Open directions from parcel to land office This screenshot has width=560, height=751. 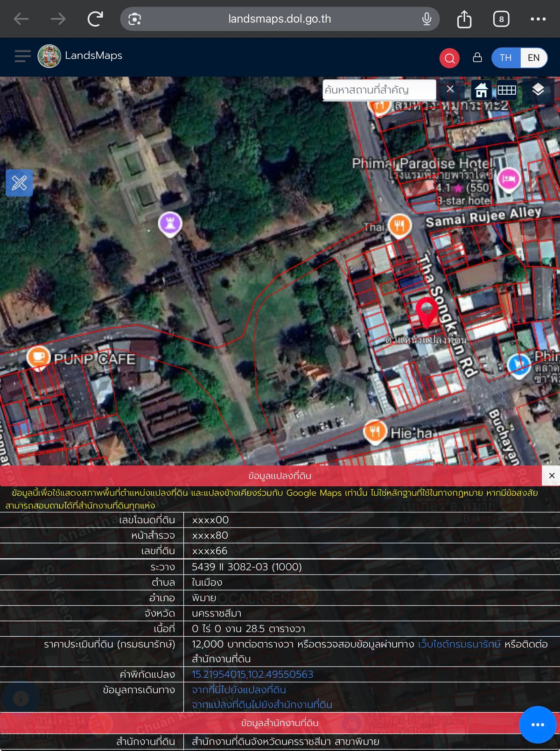click(x=262, y=705)
